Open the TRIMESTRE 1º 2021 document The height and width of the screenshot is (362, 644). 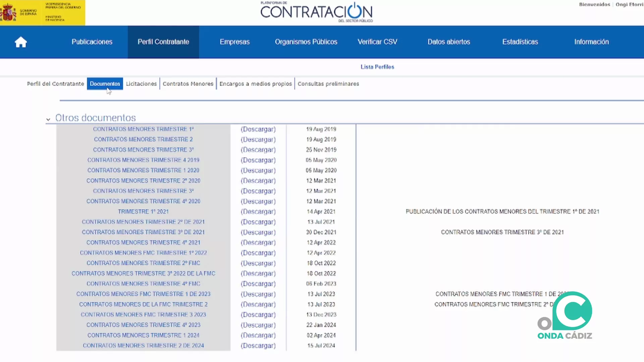click(x=143, y=212)
